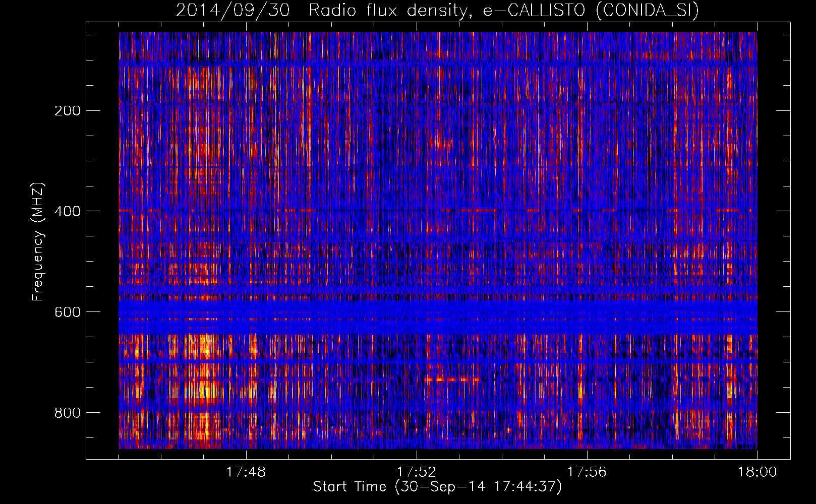Select the date "2014/09/30" in title
Screen dimensions: 816x504
click(x=233, y=10)
